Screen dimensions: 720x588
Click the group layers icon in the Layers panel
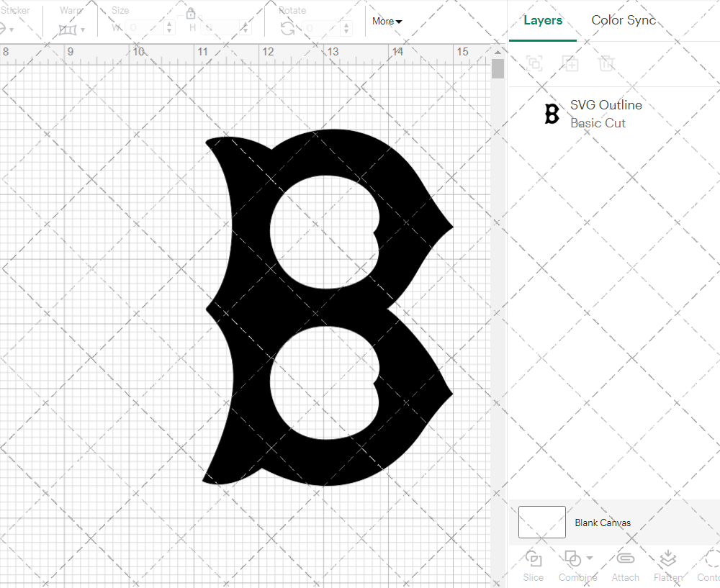(x=534, y=63)
